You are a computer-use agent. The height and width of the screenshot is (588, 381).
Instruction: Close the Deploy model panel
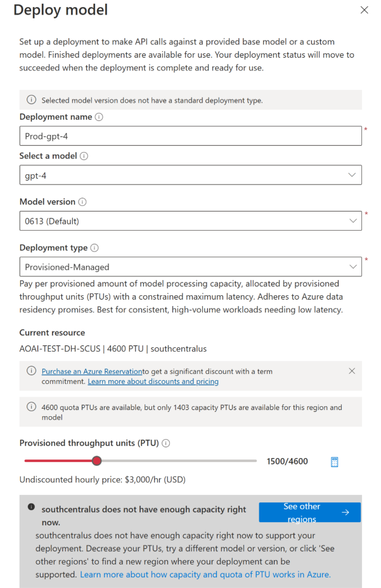click(364, 10)
